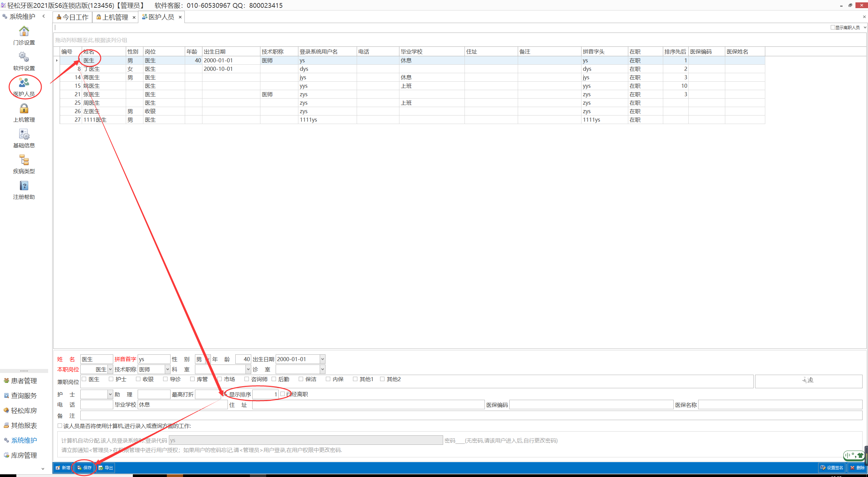Open 基础信息 basic info icon
The height and width of the screenshot is (477, 868).
pyautogui.click(x=24, y=138)
